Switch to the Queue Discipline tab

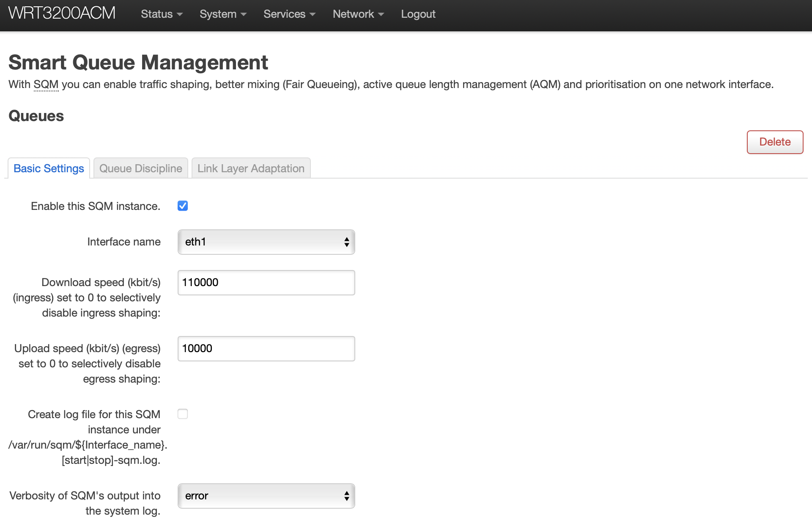(140, 168)
